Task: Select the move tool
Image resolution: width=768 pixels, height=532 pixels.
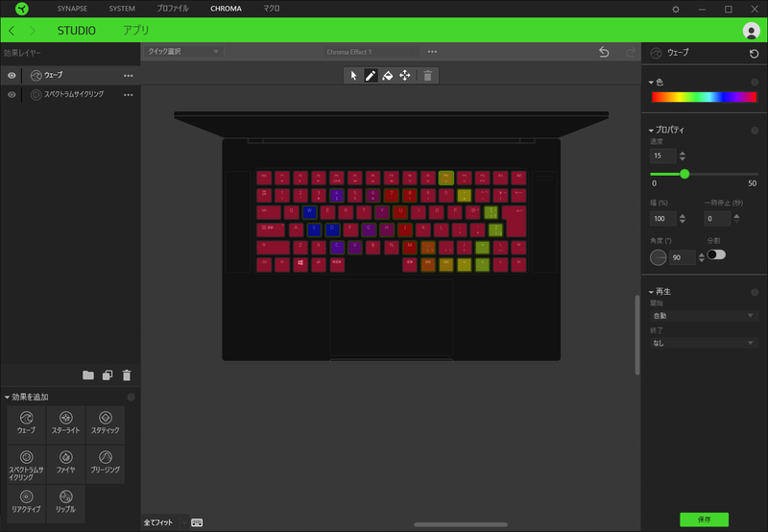Action: coord(404,76)
